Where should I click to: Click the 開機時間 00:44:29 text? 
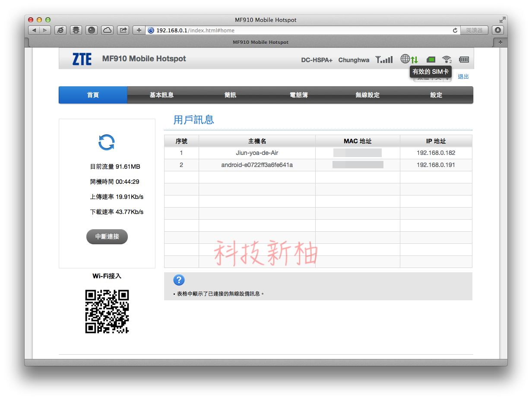click(x=114, y=182)
